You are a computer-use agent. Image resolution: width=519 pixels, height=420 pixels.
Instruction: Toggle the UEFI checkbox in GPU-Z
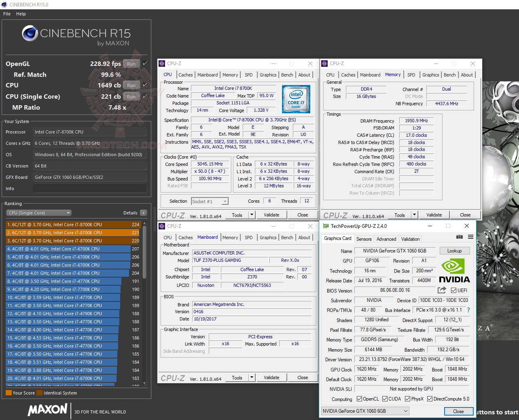454,290
